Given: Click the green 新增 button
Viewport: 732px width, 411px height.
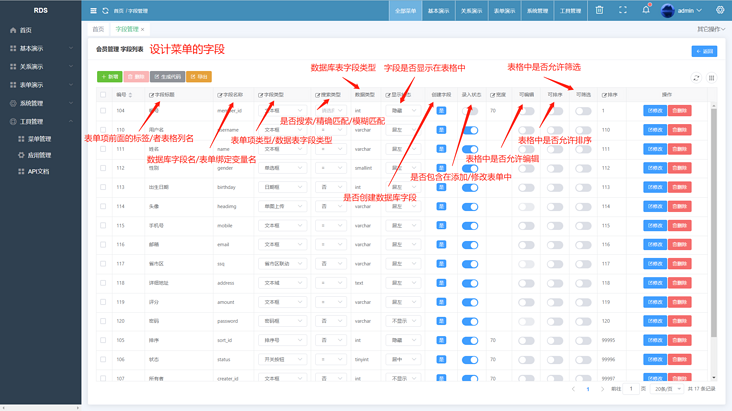Looking at the screenshot, I should [110, 77].
